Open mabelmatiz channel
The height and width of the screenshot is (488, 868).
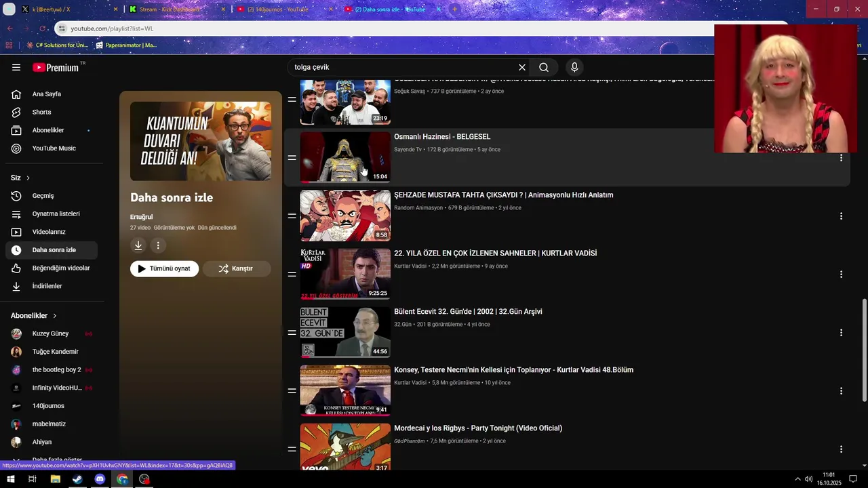[x=52, y=424]
